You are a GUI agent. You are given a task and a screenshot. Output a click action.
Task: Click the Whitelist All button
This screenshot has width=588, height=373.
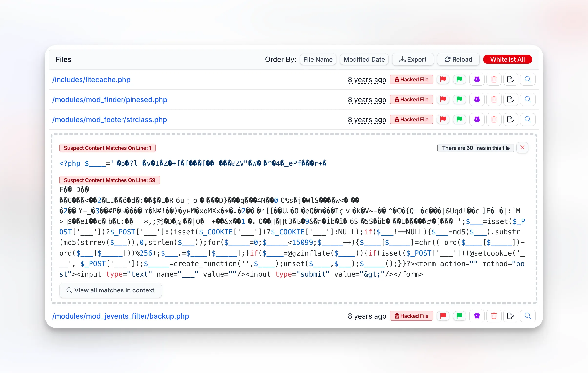click(x=507, y=59)
